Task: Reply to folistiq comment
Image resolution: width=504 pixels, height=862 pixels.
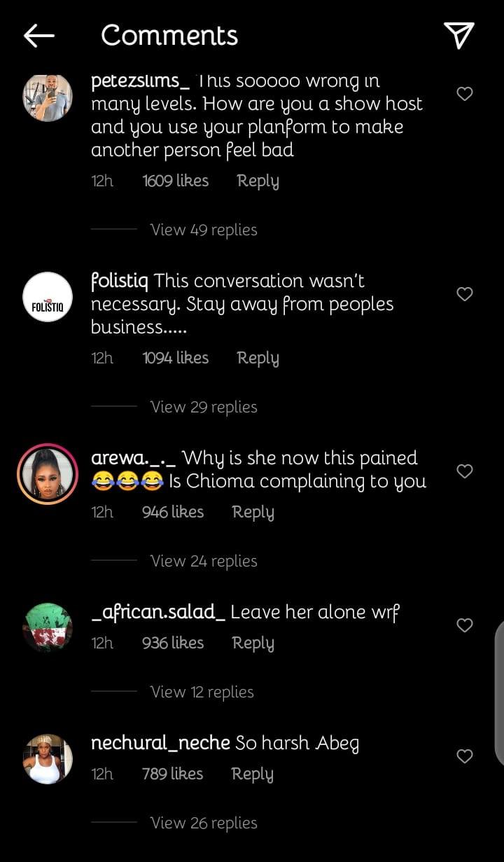Action: point(258,358)
